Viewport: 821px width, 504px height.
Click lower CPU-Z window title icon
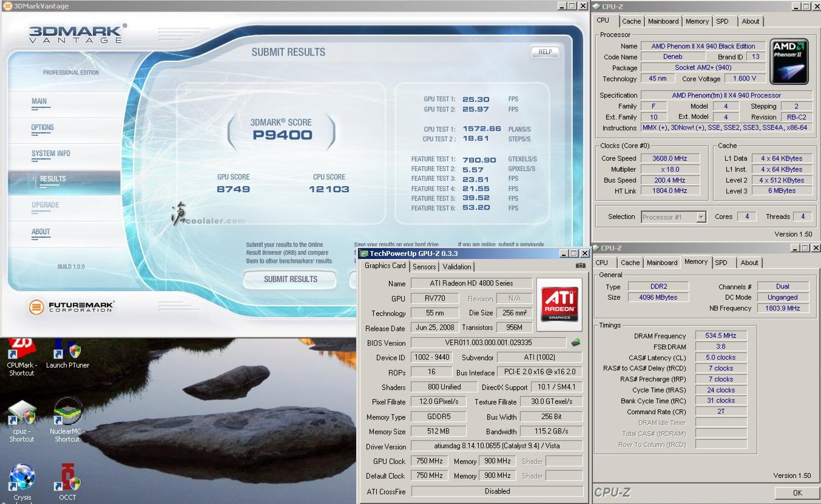[596, 248]
